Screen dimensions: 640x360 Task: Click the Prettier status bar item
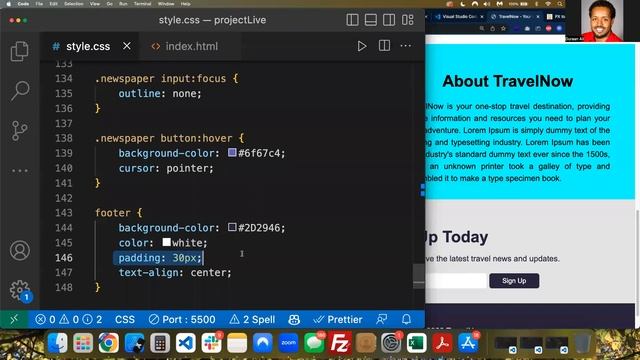coord(338,319)
